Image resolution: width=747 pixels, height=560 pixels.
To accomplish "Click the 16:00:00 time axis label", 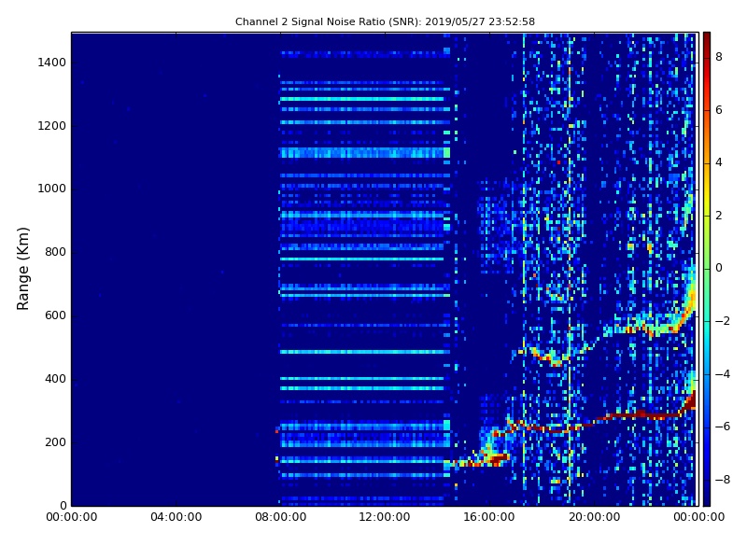I will click(489, 517).
